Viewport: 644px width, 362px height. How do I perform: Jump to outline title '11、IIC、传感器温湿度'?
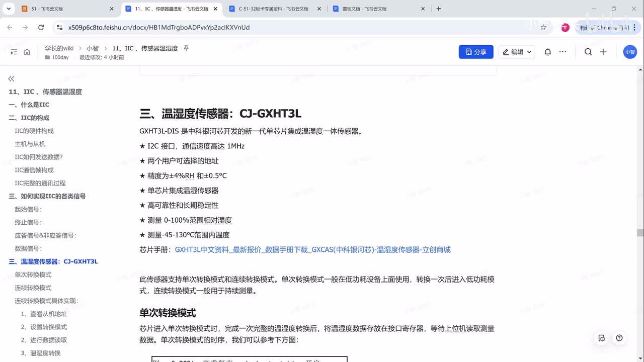(x=45, y=92)
